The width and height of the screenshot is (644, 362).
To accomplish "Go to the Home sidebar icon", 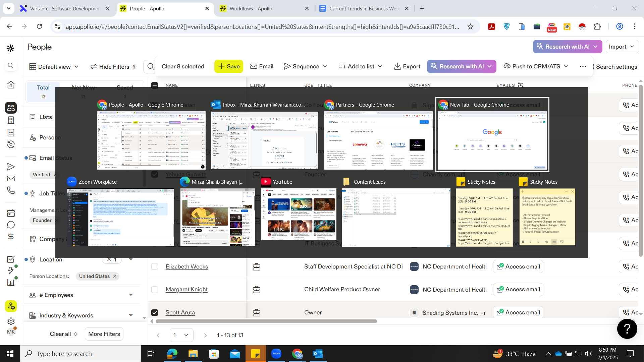I will (11, 85).
